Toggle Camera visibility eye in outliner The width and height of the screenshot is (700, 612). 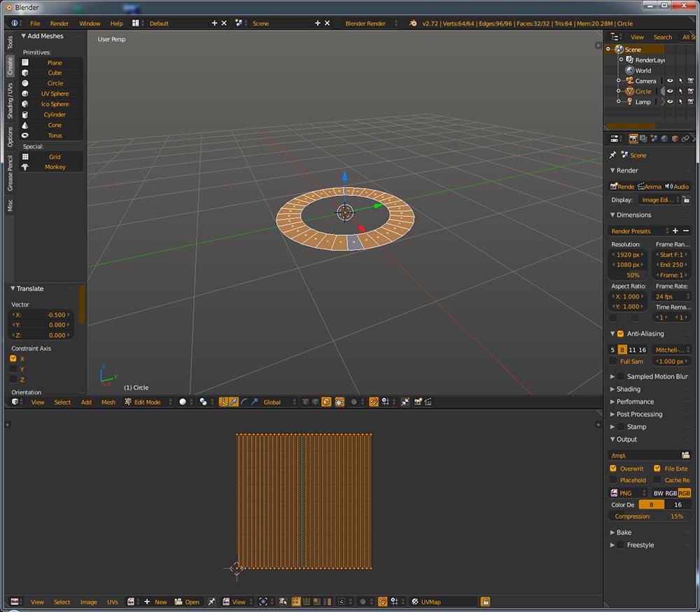tap(670, 80)
